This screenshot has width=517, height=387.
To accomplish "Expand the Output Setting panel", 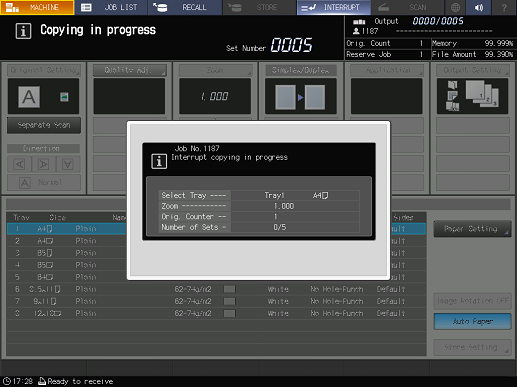I will (x=472, y=70).
